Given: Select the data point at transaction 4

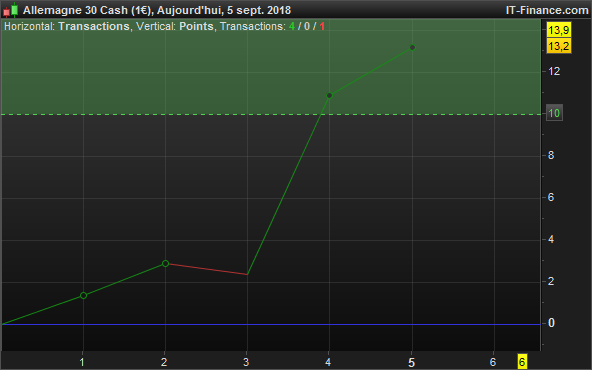Looking at the screenshot, I should coord(329,96).
